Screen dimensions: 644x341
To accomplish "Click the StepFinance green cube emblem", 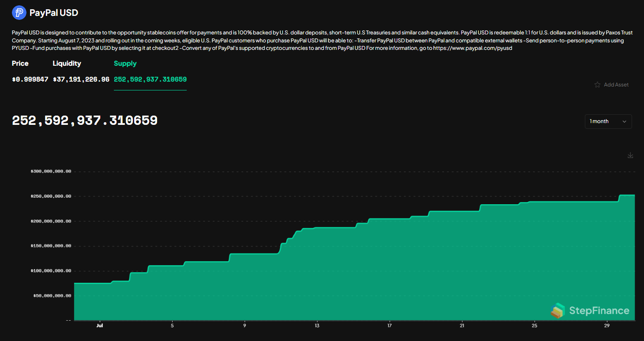I will point(559,311).
